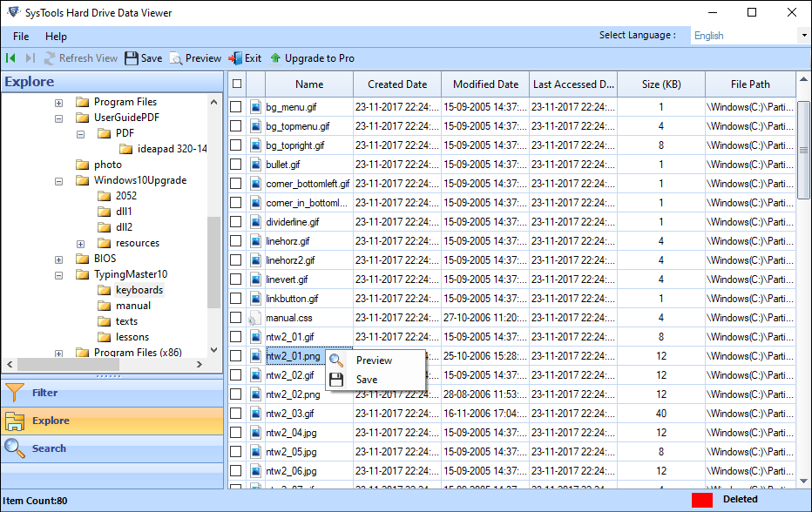The width and height of the screenshot is (812, 512).
Task: Check the box for dividerline.gif
Action: [x=235, y=222]
